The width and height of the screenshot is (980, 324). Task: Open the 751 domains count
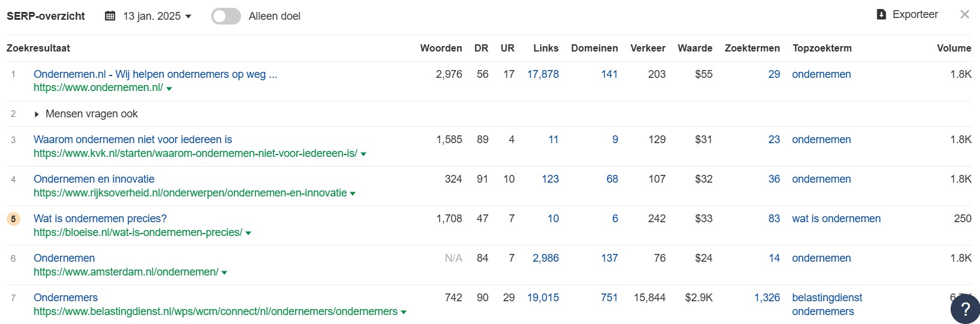[x=609, y=298]
